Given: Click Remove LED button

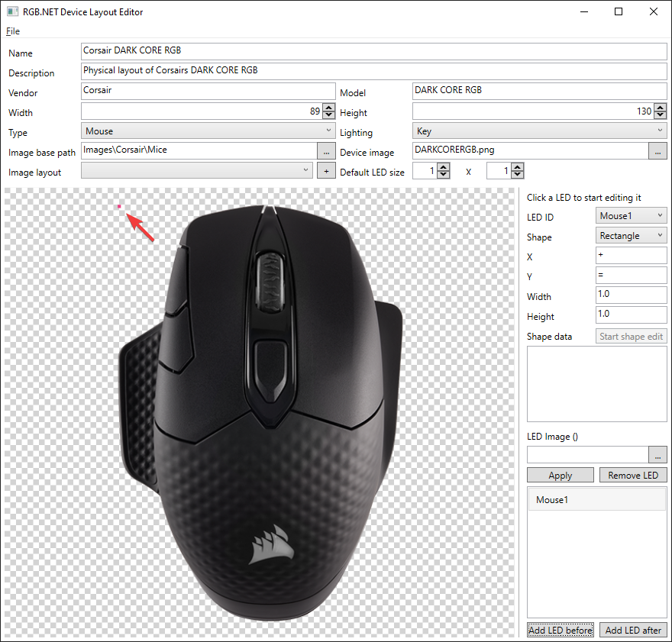Looking at the screenshot, I should 633,475.
